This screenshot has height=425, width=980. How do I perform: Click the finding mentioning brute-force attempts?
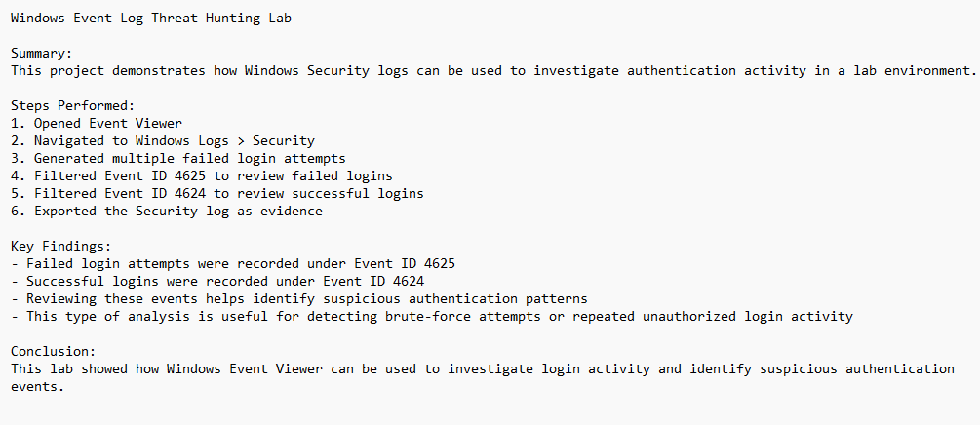point(429,316)
